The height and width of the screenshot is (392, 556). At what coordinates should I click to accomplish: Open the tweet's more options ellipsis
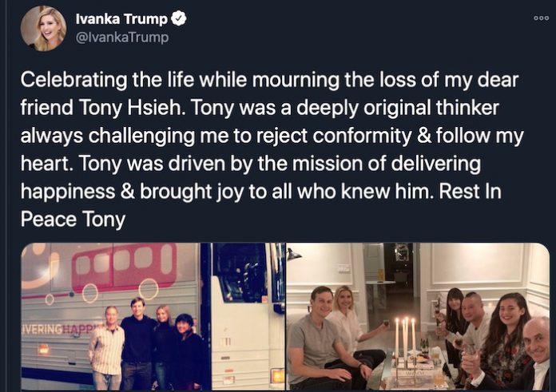tap(541, 18)
